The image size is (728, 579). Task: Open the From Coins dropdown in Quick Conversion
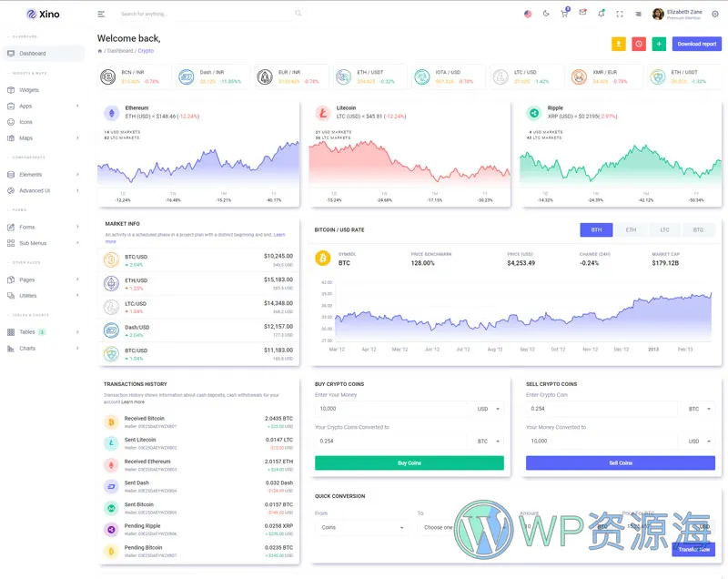click(x=363, y=527)
